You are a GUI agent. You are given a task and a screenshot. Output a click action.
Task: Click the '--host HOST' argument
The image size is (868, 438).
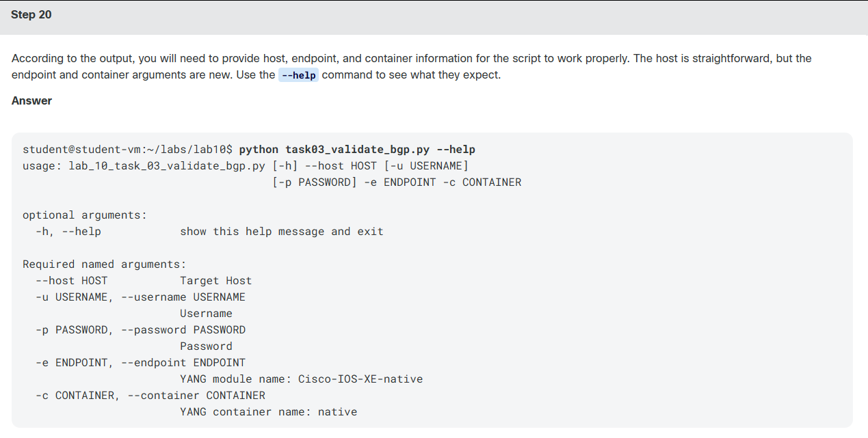coord(72,280)
